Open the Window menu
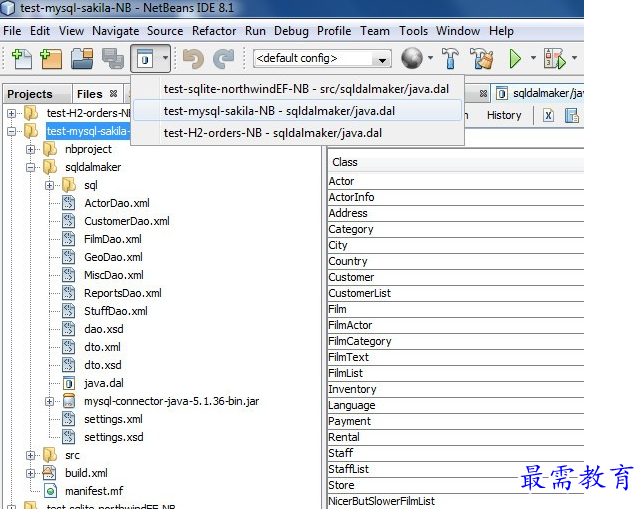Image resolution: width=642 pixels, height=509 pixels. (x=458, y=31)
